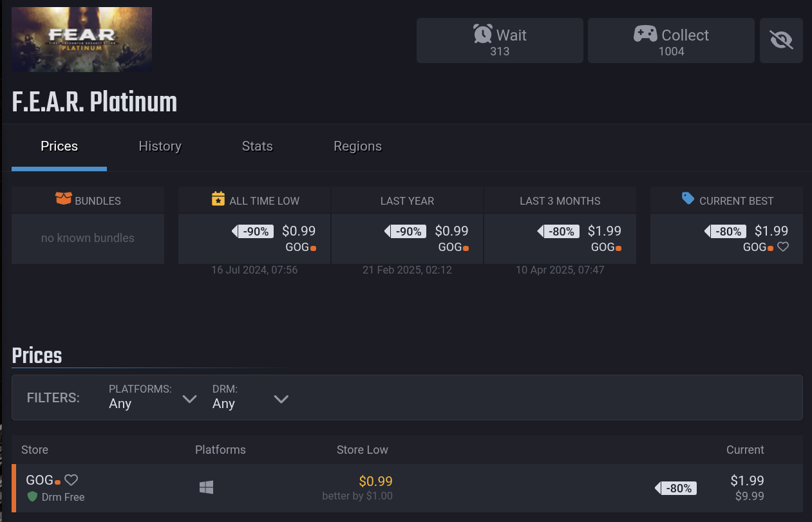
Task: Click the '21 Feb 2025, 02:12' date
Action: [407, 270]
